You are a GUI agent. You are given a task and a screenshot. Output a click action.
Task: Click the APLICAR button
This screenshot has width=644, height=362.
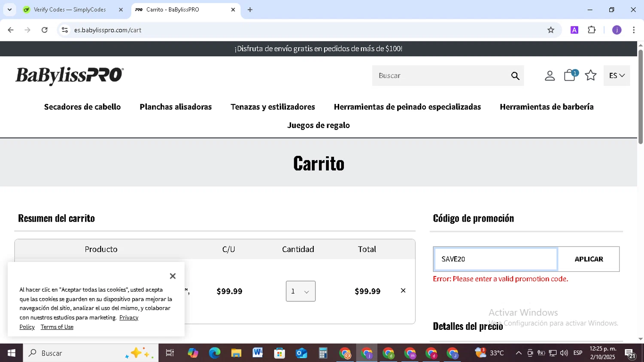coord(589,259)
